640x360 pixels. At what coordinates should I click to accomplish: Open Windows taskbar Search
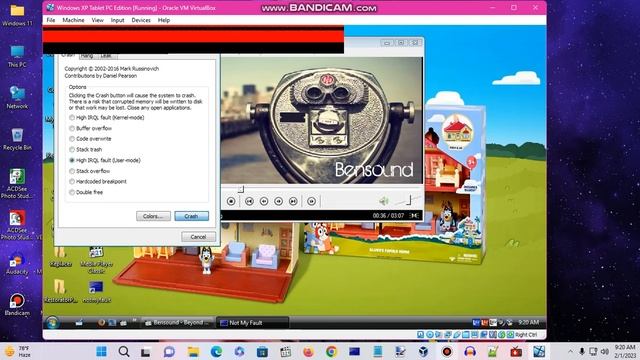(x=124, y=351)
